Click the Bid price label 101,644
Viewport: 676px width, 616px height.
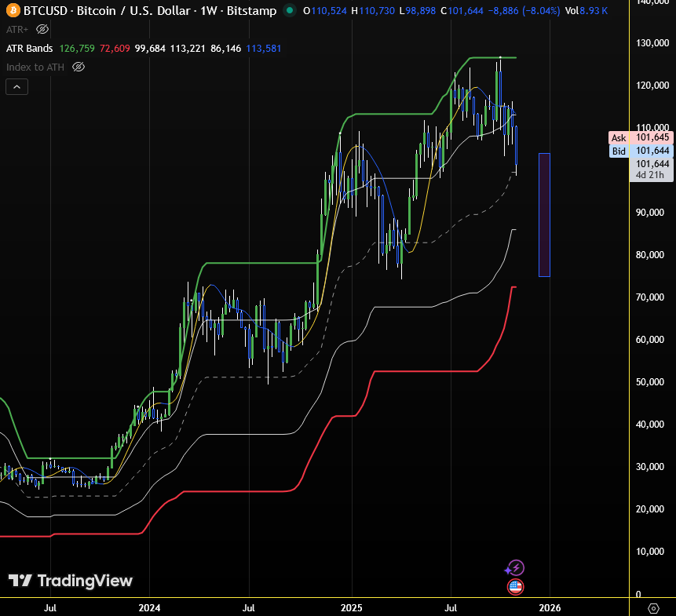(641, 151)
